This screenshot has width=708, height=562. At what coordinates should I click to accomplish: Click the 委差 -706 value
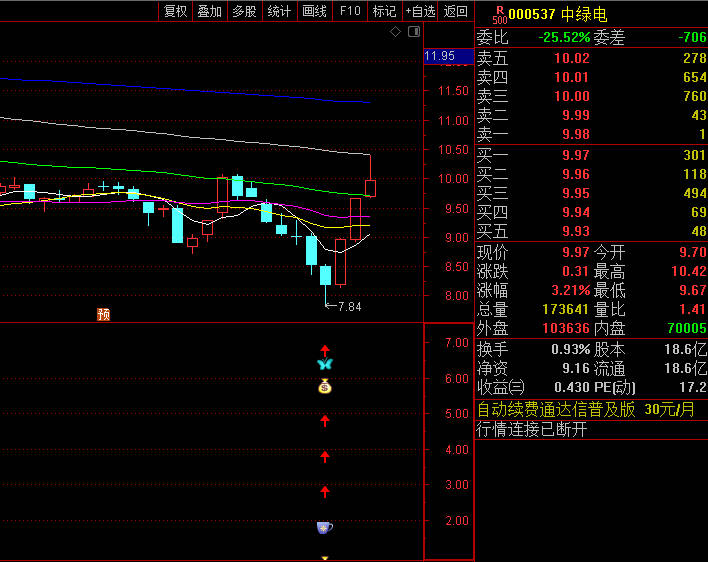(693, 37)
